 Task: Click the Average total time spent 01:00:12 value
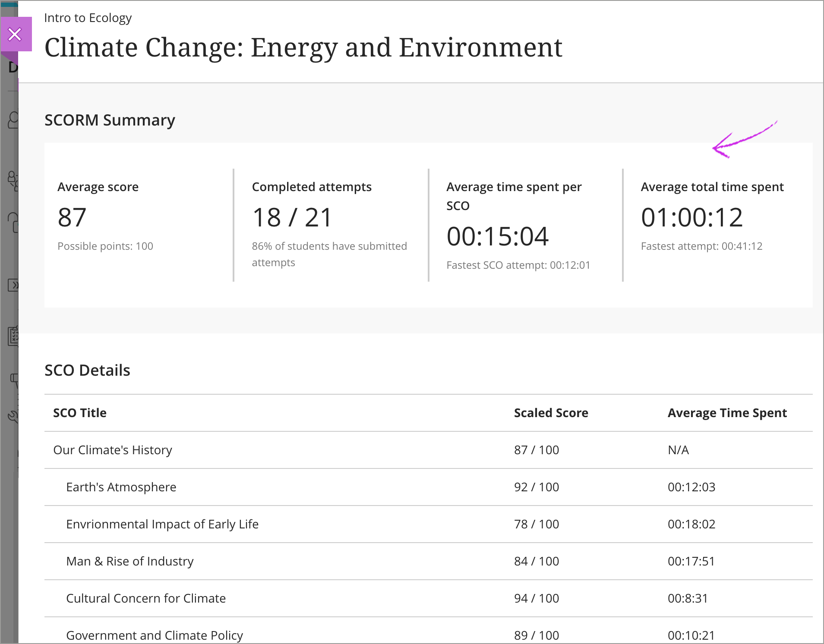click(x=691, y=217)
